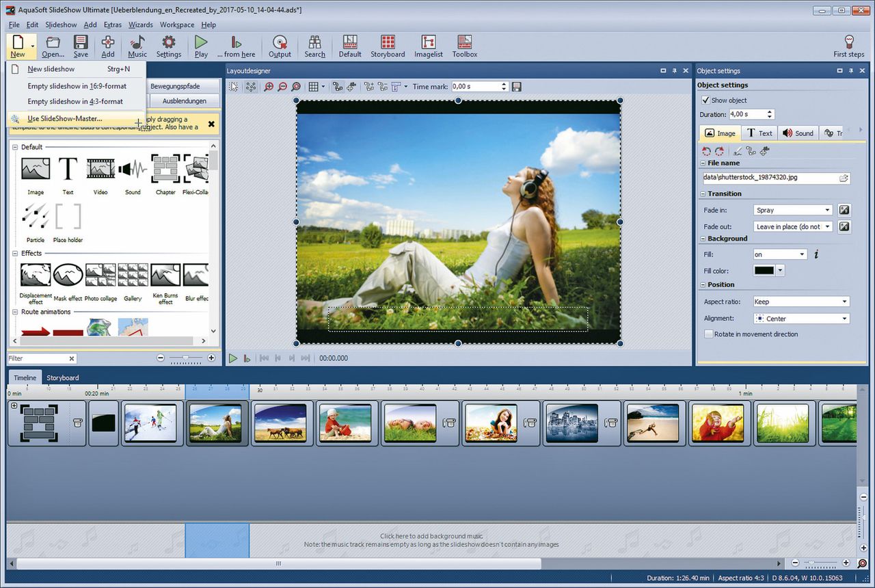Select the skiers thumbnail in the timeline
875x588 pixels.
(x=150, y=423)
